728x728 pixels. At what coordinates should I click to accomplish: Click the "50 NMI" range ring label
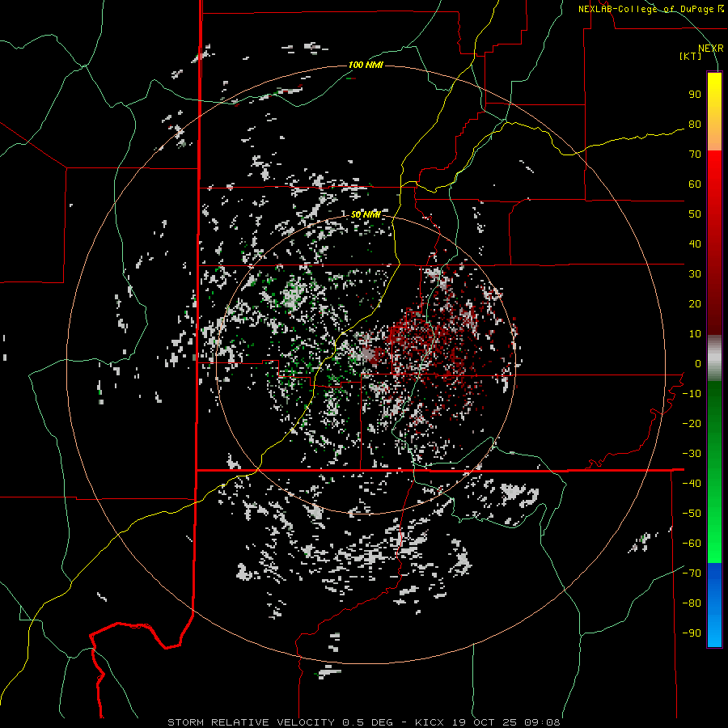click(366, 214)
